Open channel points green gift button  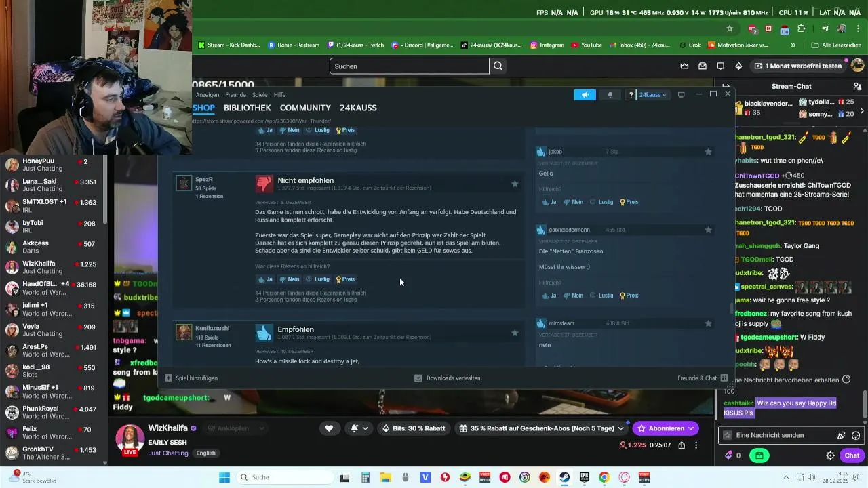point(759,455)
